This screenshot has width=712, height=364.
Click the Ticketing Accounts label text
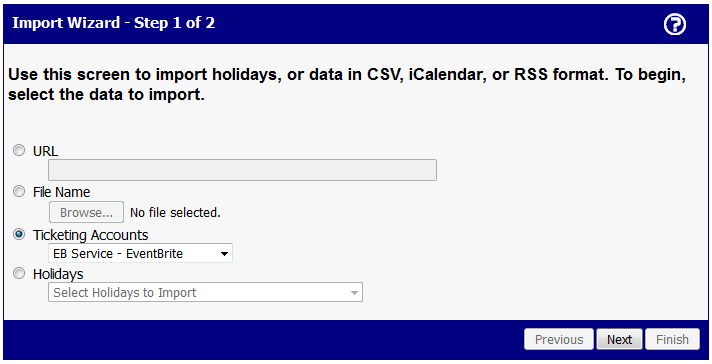click(90, 235)
